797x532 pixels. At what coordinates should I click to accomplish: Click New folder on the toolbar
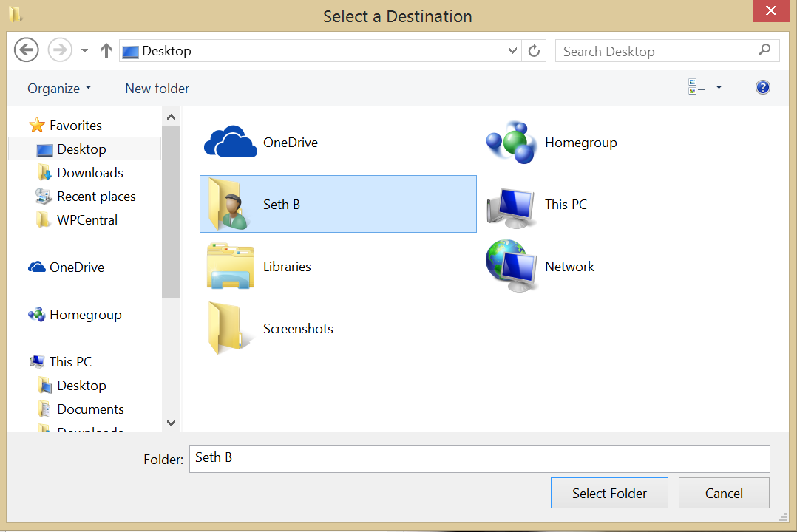[157, 88]
